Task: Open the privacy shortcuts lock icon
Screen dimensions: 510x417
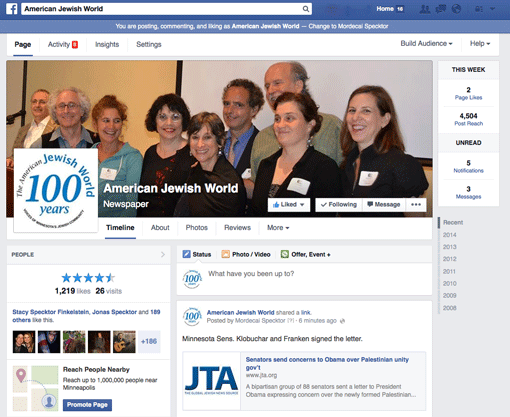Action: pos(479,9)
